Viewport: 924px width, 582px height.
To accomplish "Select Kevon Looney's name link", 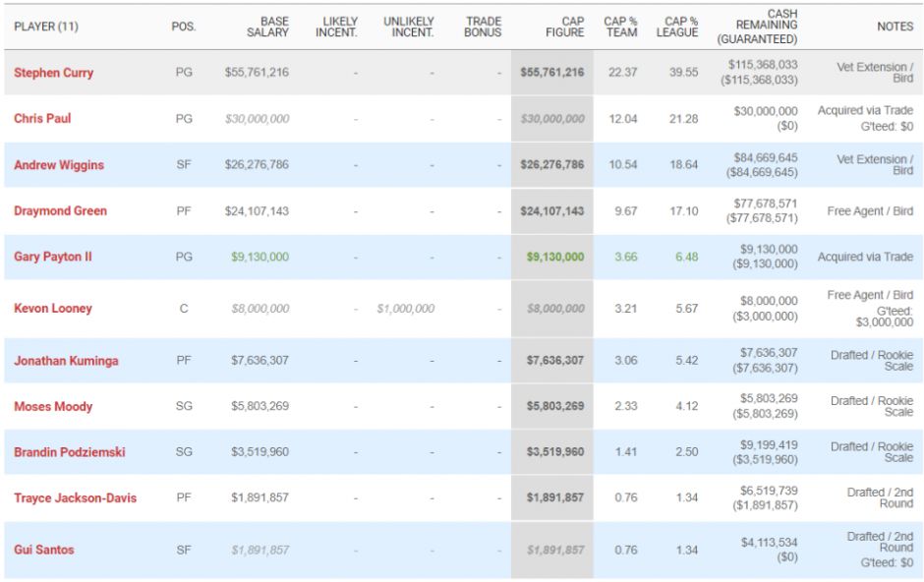I will (53, 309).
